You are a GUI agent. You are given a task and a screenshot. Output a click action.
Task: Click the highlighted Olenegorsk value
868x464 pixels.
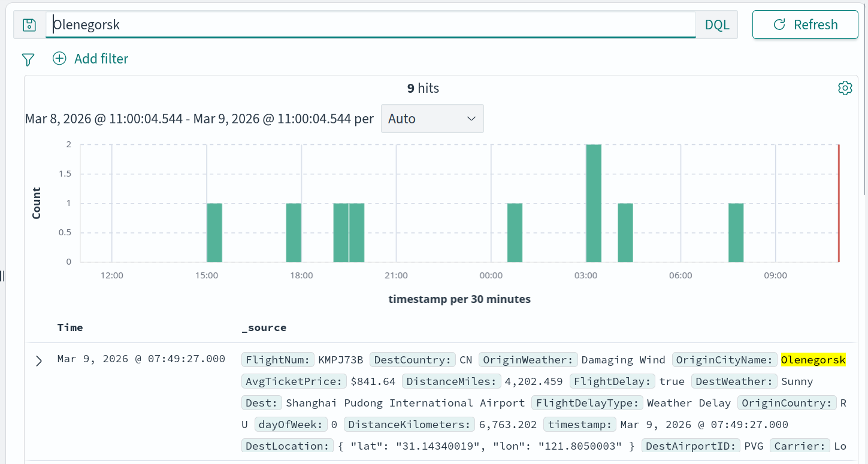813,360
